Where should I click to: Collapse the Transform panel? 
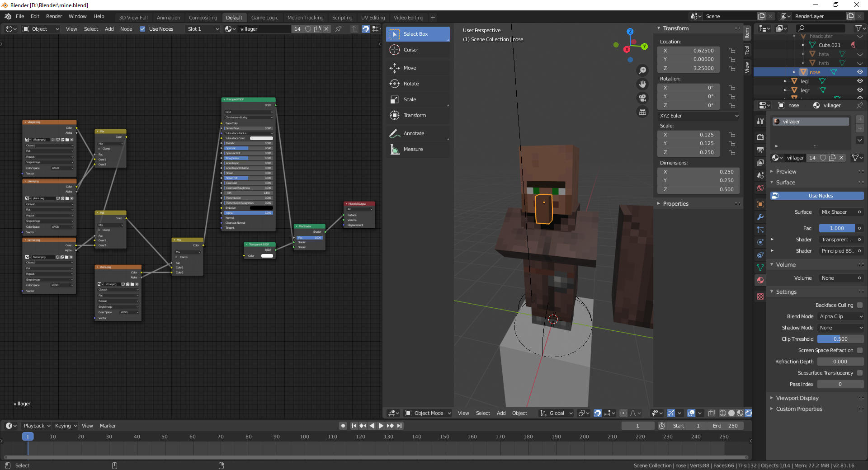675,28
